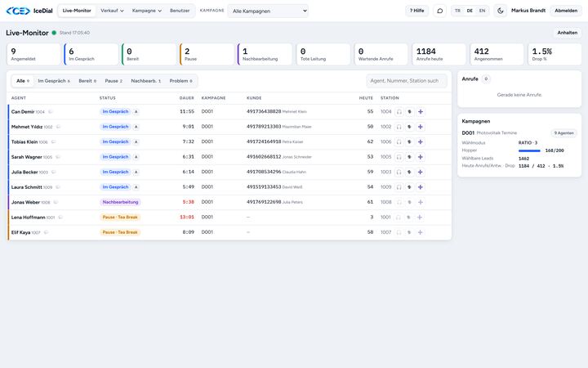Filter agents by Im Gespräch tab
Viewport: 588px width, 368px height.
54,81
